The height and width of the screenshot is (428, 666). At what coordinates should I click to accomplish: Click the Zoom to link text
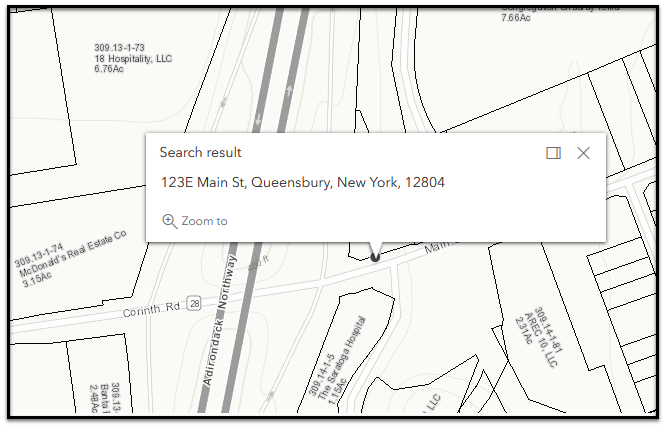pyautogui.click(x=204, y=221)
